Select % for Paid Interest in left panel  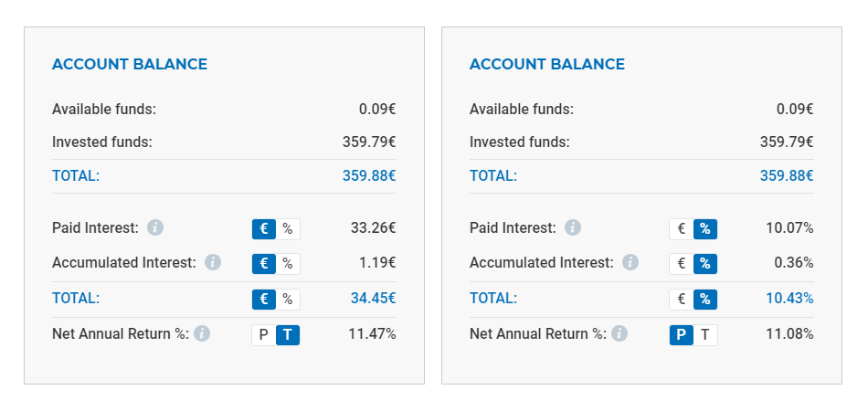[288, 229]
